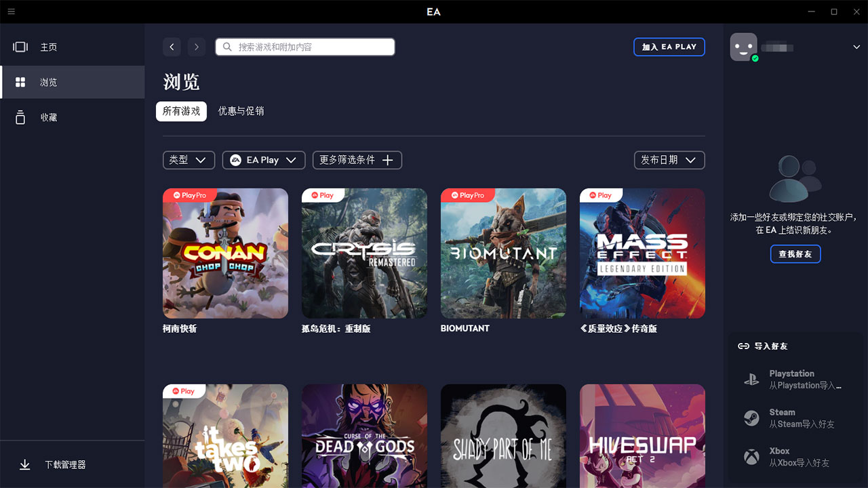Viewport: 868px width, 488px height.
Task: Click the 孤岛危机：重制版 game title
Action: [x=336, y=329]
